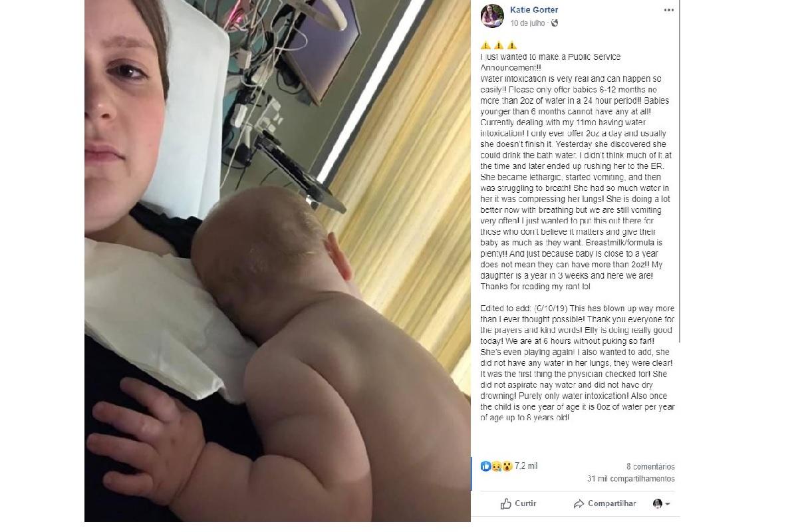Expand the react-as profile selector arrow
This screenshot has width=798, height=532.
pos(667,504)
